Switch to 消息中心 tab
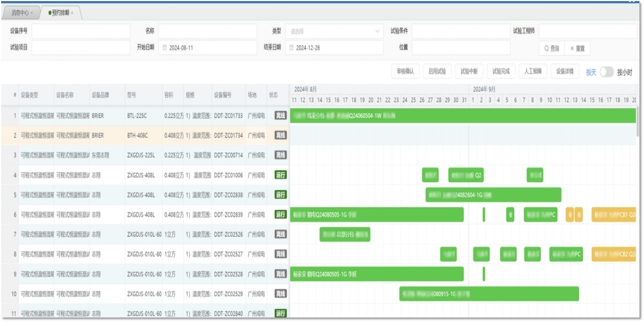 click(20, 13)
